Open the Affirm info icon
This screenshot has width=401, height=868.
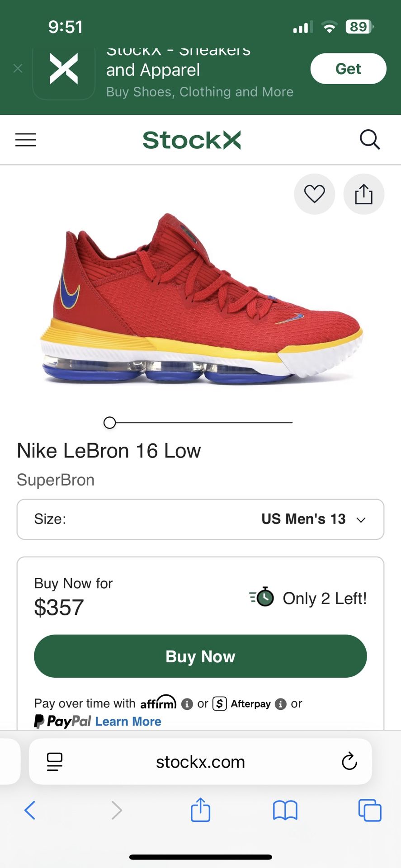point(187,704)
